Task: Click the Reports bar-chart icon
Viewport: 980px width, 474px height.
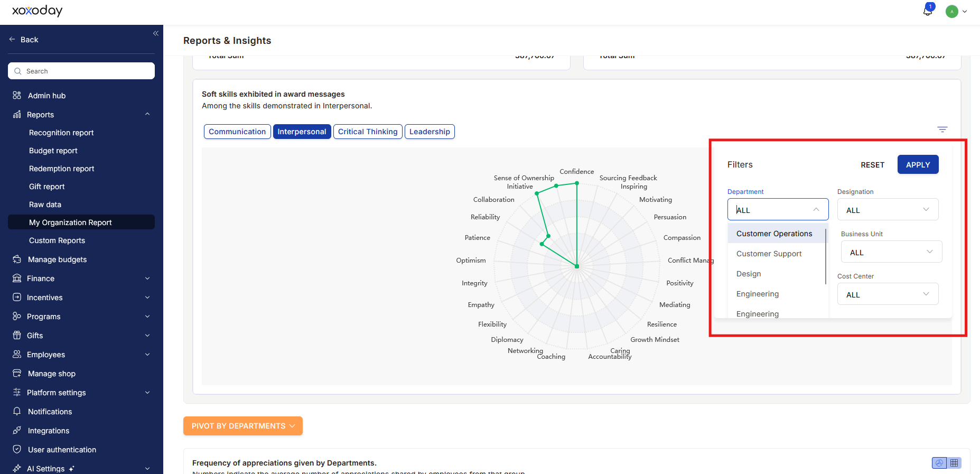Action: (x=17, y=115)
